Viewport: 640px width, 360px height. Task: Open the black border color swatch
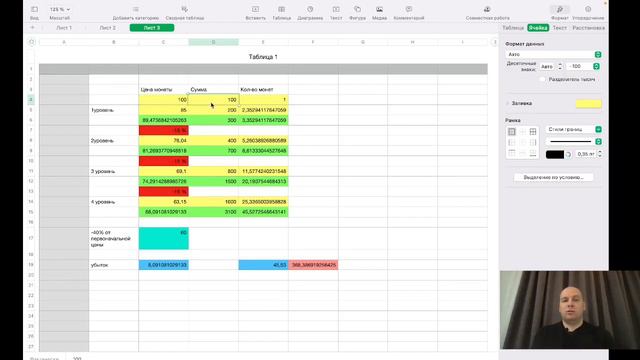[555, 154]
